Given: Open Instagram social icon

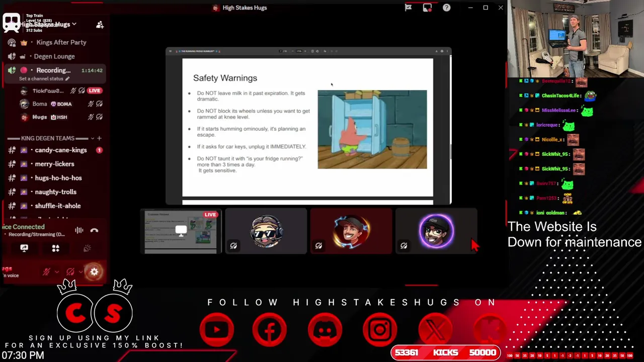Looking at the screenshot, I should click(380, 330).
